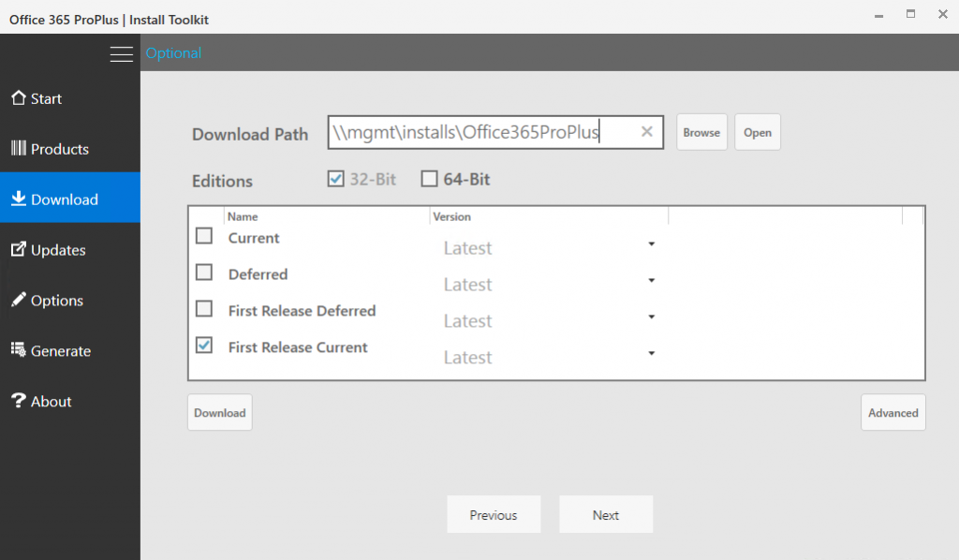
Task: Click inside the Download Path field
Action: pos(468,132)
